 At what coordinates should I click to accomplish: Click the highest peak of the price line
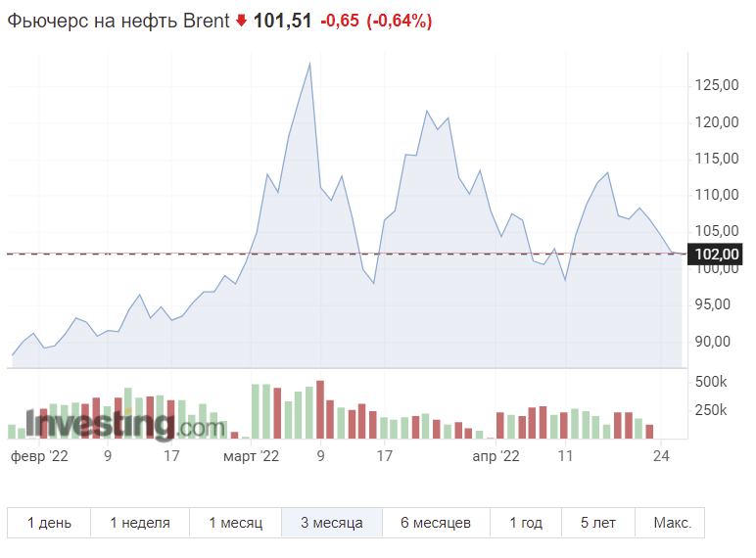(x=309, y=64)
